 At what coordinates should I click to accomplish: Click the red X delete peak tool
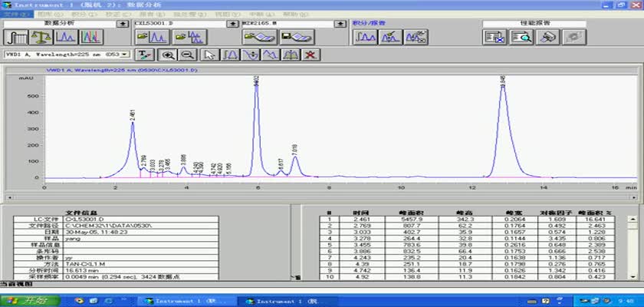tap(311, 55)
